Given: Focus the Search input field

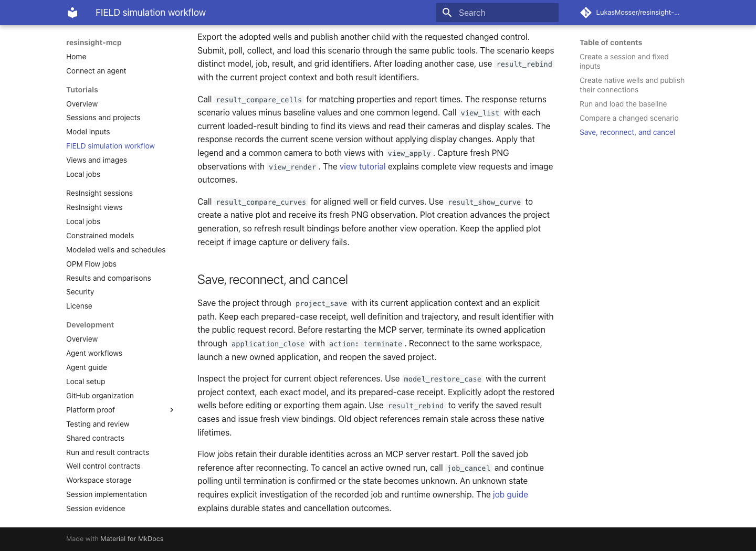Looking at the screenshot, I should pos(497,13).
